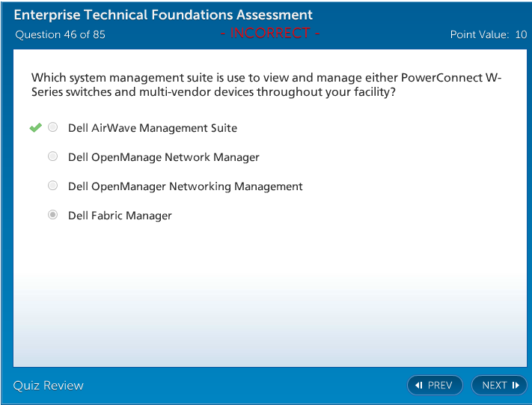Click the left arrow icon in PREV
Image resolution: width=532 pixels, height=405 pixels.
419,386
